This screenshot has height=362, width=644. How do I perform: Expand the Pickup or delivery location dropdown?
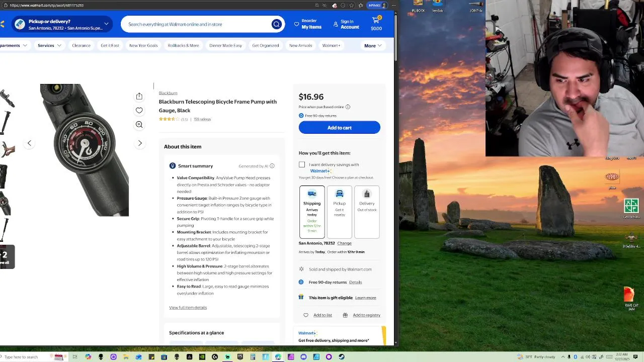click(x=106, y=24)
